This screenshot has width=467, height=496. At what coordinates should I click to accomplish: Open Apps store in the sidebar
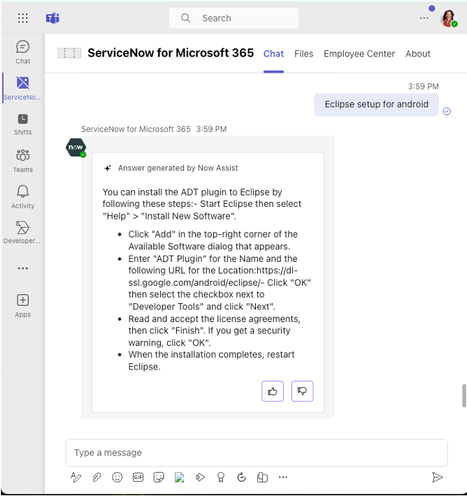(x=23, y=306)
